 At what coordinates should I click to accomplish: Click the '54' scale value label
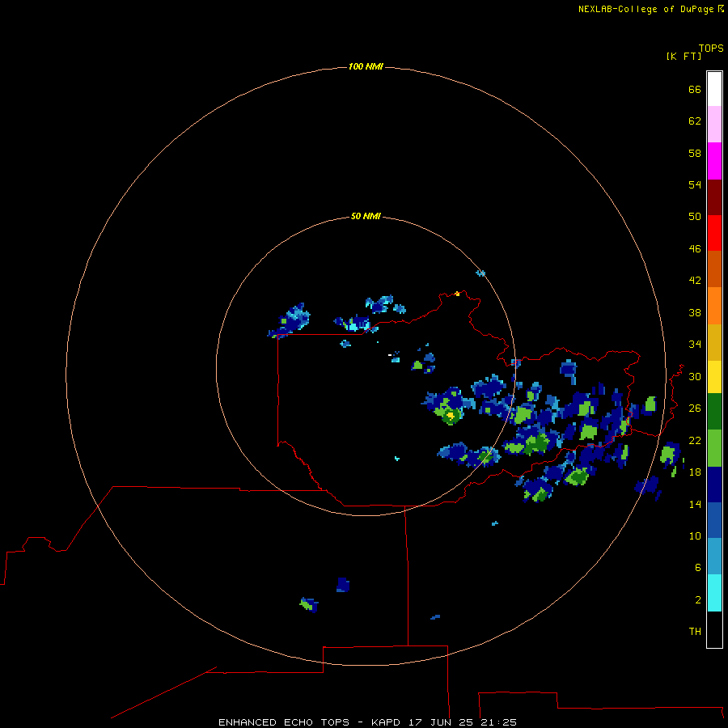pyautogui.click(x=695, y=184)
